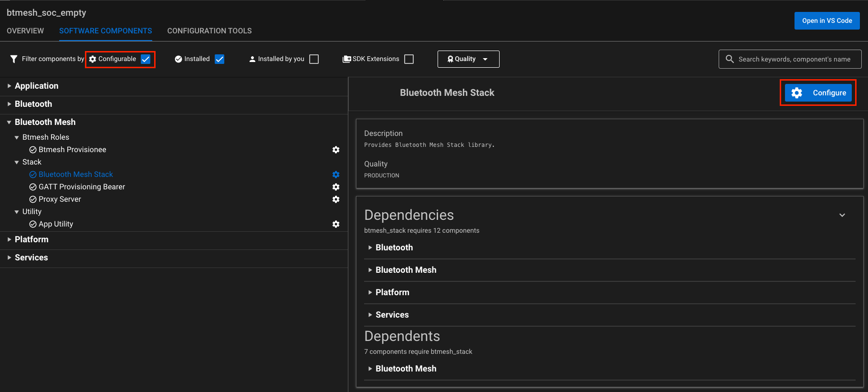Image resolution: width=868 pixels, height=392 pixels.
Task: Click installed check icon beside App Utility
Action: (33, 224)
